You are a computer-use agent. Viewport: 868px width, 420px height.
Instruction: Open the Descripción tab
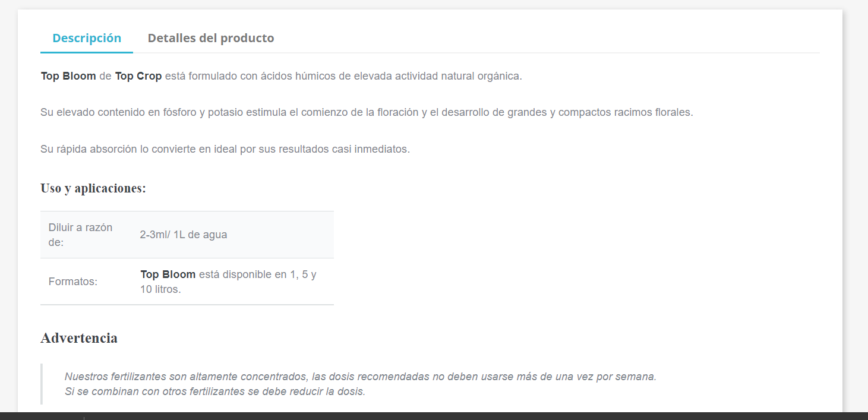coord(87,38)
